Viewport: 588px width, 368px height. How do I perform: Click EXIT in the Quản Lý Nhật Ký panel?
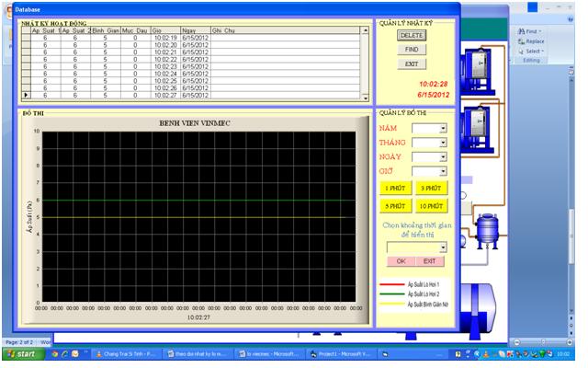[x=413, y=63]
